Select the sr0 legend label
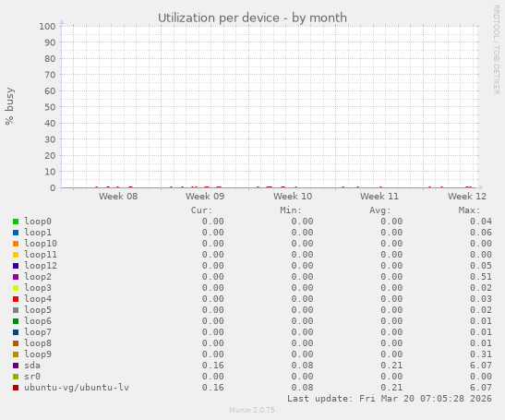The height and width of the screenshot is (420, 505). pyautogui.click(x=32, y=377)
